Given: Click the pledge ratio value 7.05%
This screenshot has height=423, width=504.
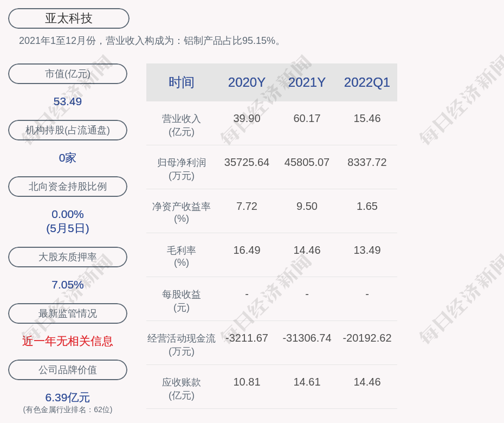Looking at the screenshot, I should [x=68, y=285].
